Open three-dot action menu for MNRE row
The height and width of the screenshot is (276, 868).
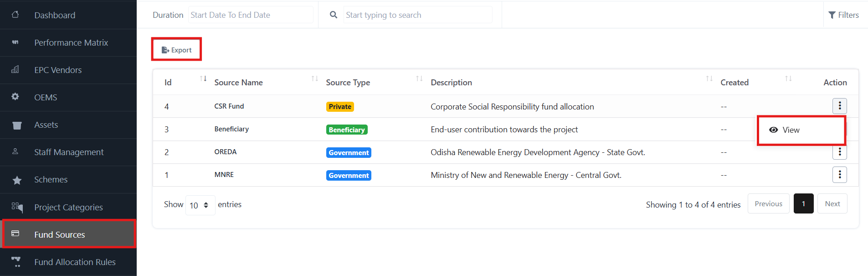tap(839, 175)
